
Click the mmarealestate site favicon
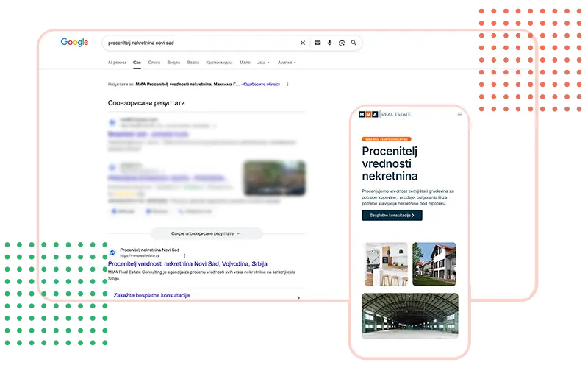point(112,252)
